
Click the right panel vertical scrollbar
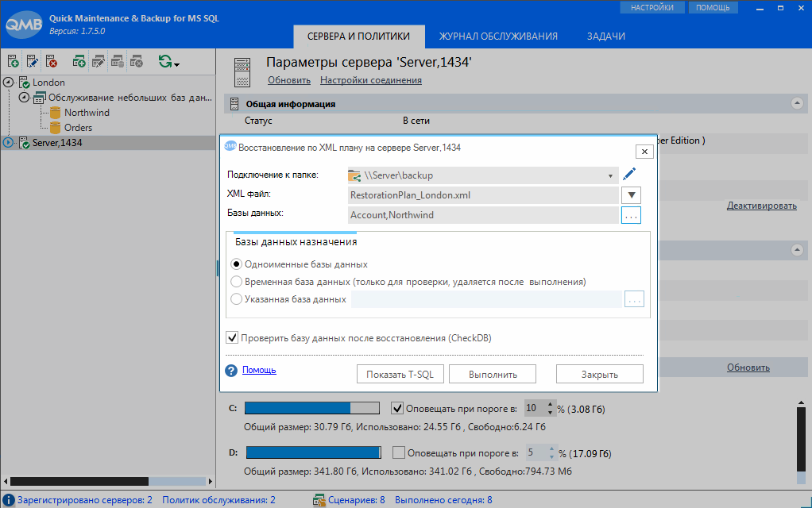coord(801,442)
